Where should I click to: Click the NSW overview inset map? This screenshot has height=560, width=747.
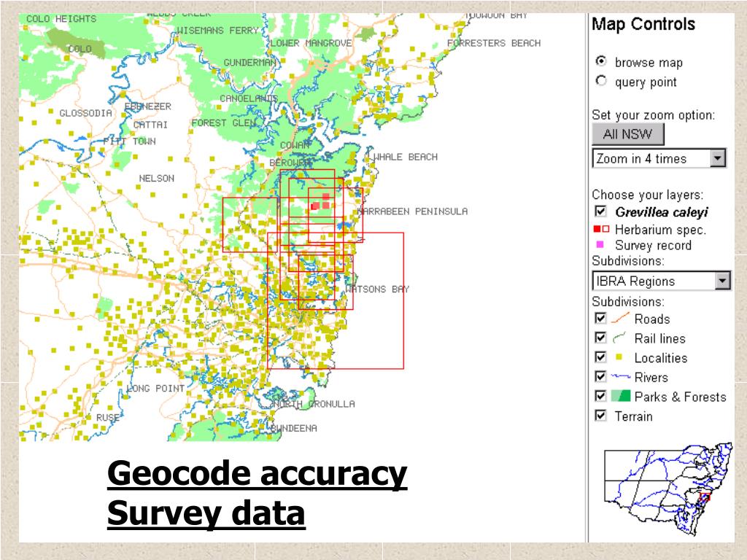point(668,489)
